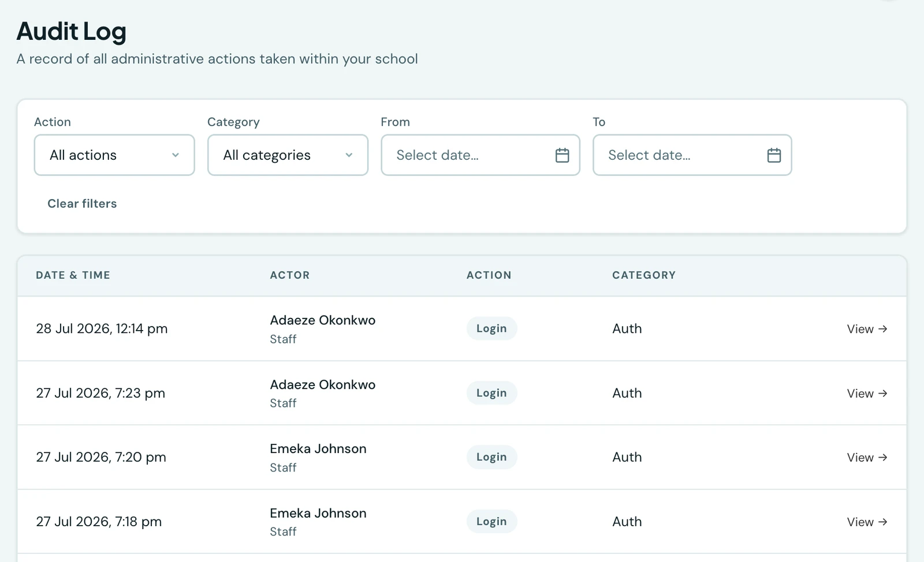
Task: Click the date 28 Jul 2026, 12:14 pm
Action: coord(102,329)
